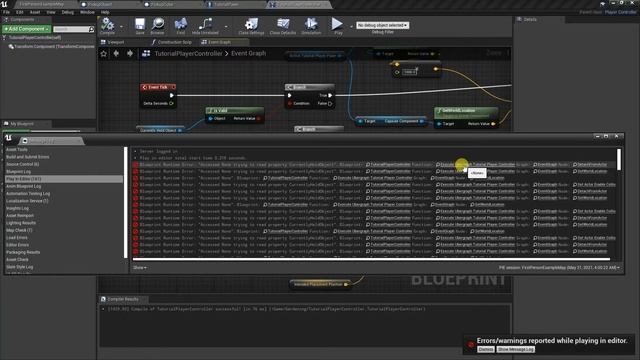Select the Transform Component tree item
This screenshot has width=640, height=360.
[51, 47]
